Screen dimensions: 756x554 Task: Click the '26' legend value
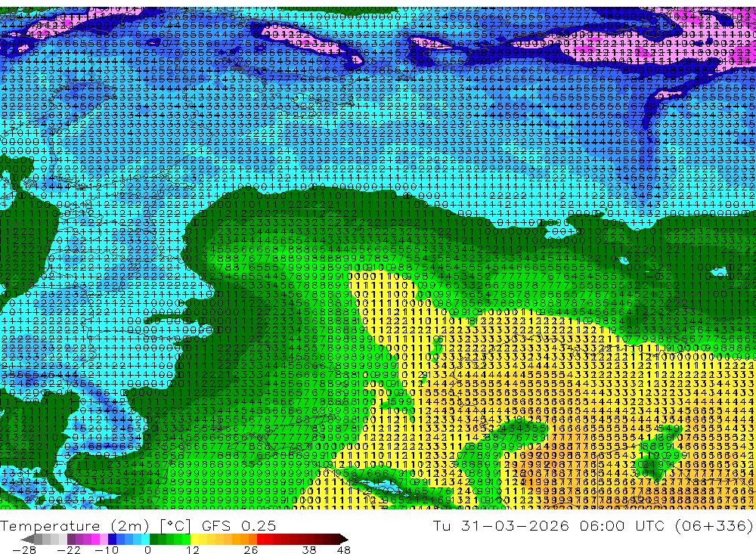click(x=251, y=549)
